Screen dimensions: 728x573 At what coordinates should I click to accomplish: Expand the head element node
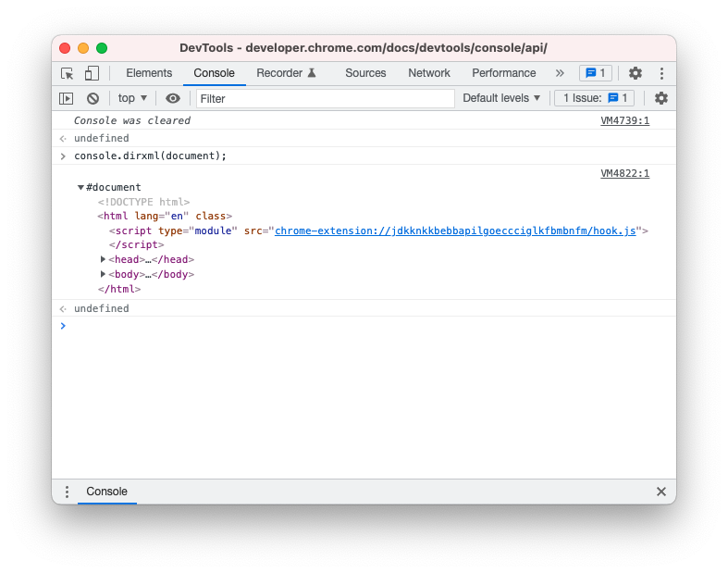tap(103, 259)
